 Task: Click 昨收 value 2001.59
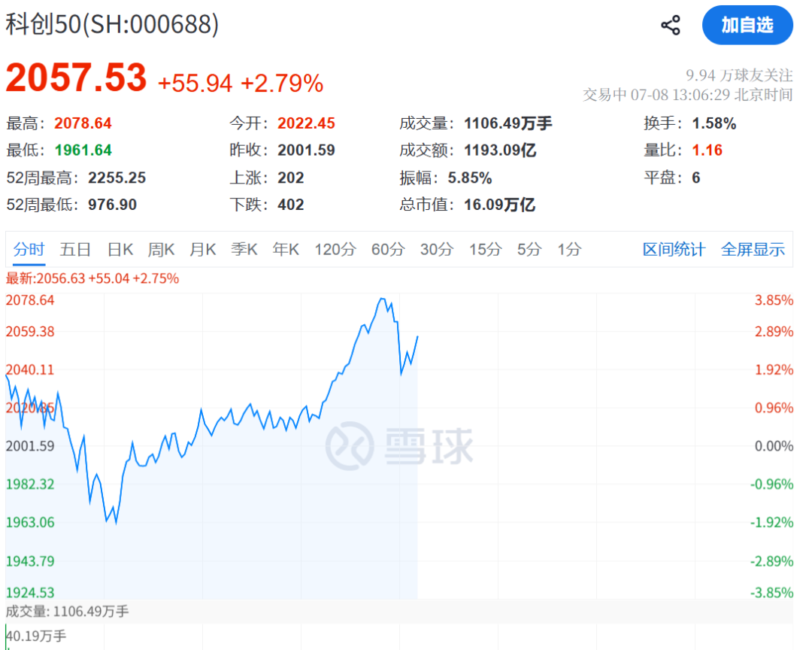[306, 150]
